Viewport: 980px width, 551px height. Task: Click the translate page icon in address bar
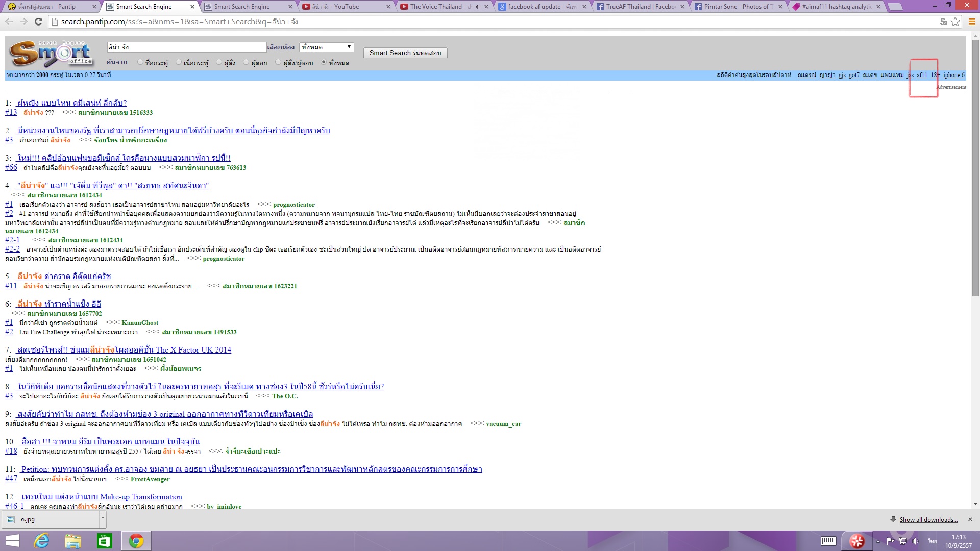point(944,22)
